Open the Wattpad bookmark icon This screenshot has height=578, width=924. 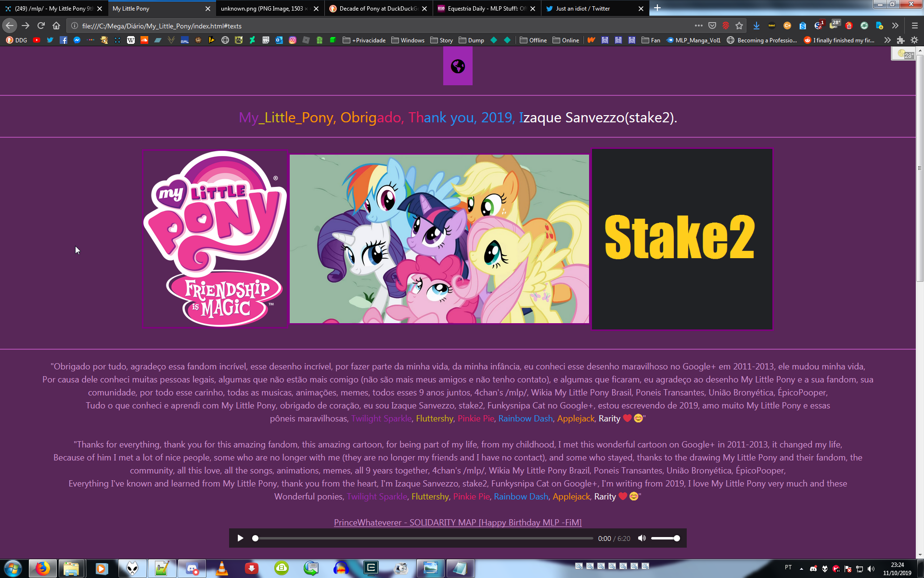point(591,40)
